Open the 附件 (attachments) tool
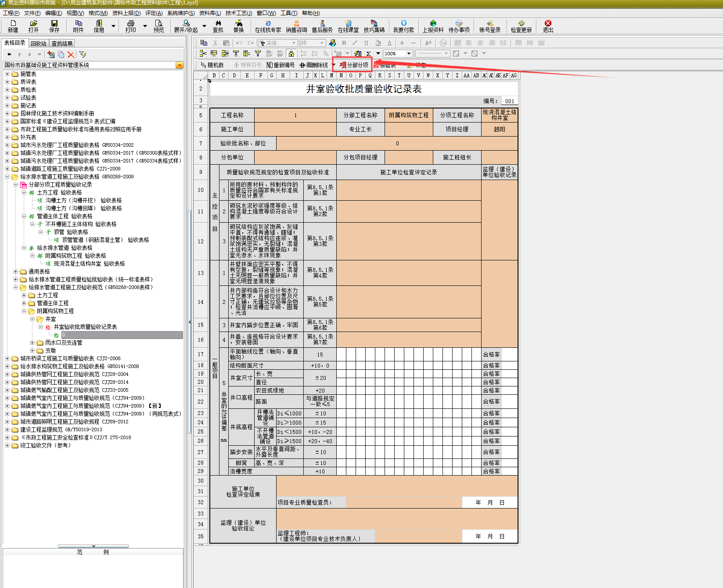 [78, 26]
